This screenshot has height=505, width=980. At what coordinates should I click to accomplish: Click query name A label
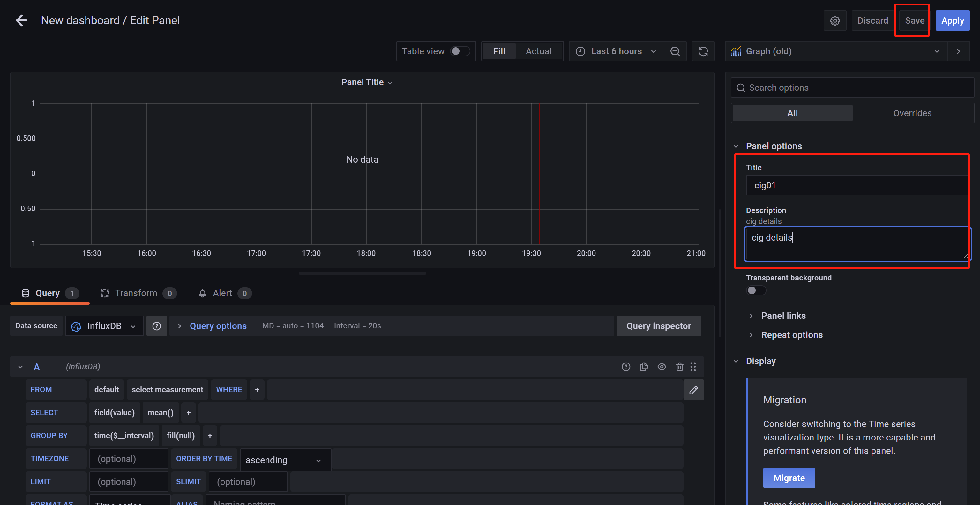point(36,367)
